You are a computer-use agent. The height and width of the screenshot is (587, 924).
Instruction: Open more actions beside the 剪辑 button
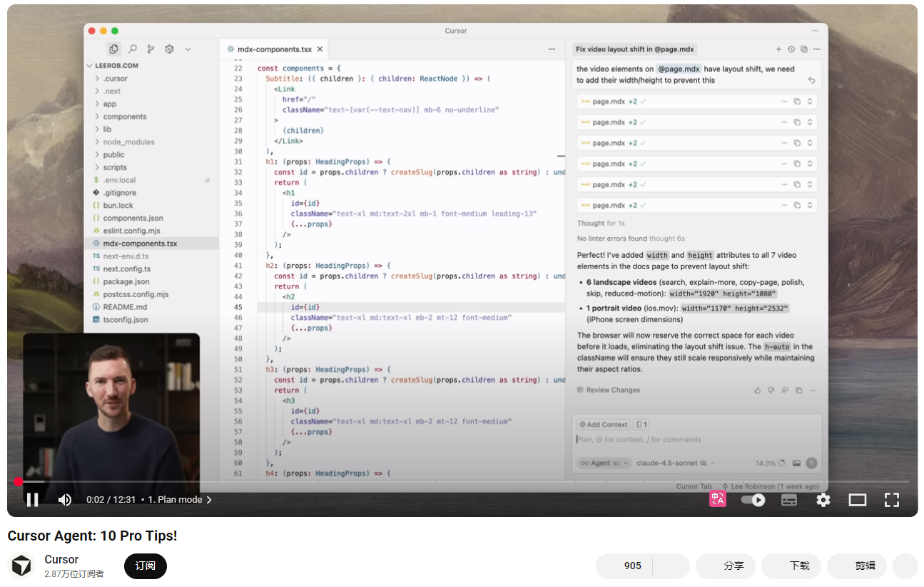[905, 566]
